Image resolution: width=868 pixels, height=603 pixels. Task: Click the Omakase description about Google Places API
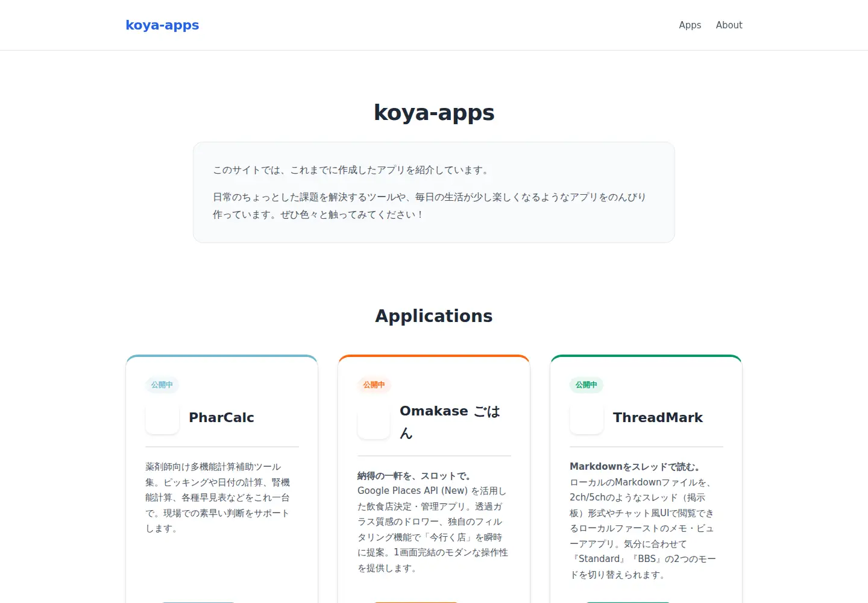(433, 529)
